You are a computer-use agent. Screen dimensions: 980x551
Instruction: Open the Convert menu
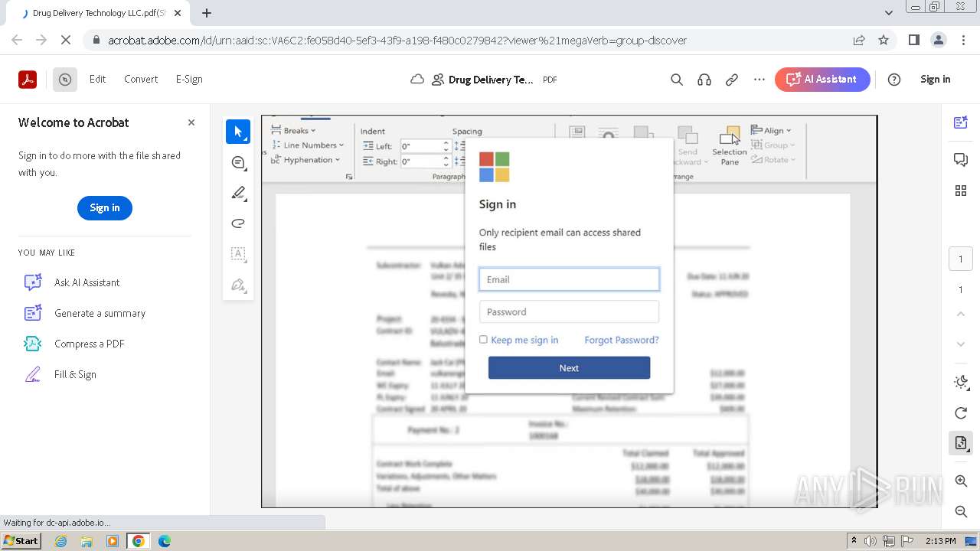141,79
